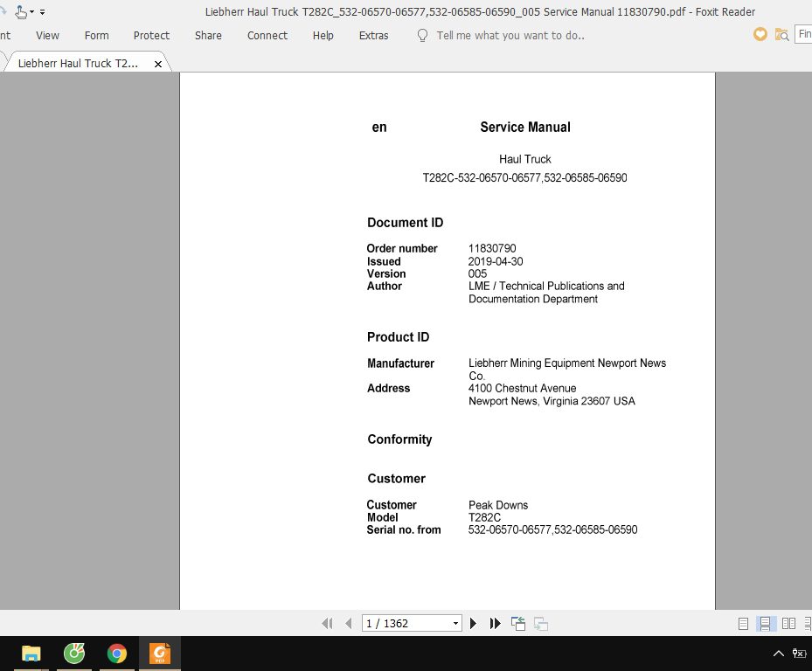Open the advanced folder search icon
The image size is (812, 671).
781,35
